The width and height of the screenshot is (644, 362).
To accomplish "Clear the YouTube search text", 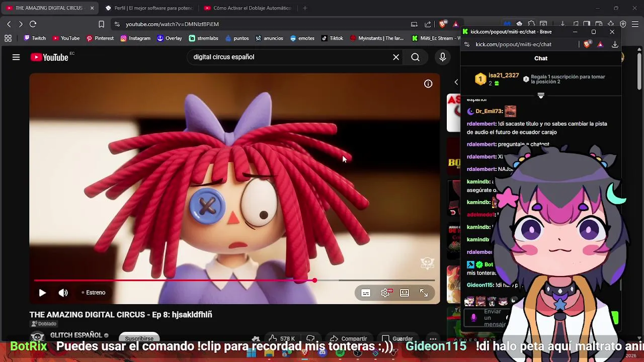I will pos(396,57).
